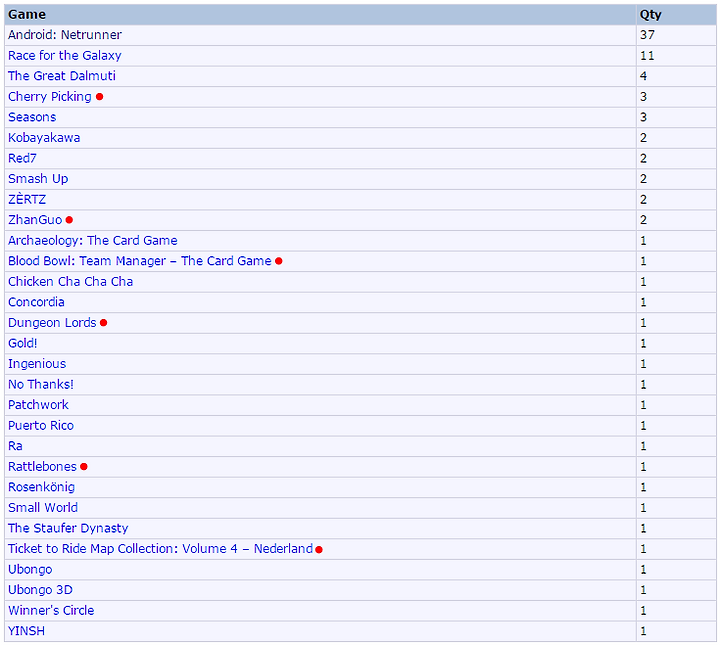Open the Red7 game link
This screenshot has width=720, height=645.
22,158
